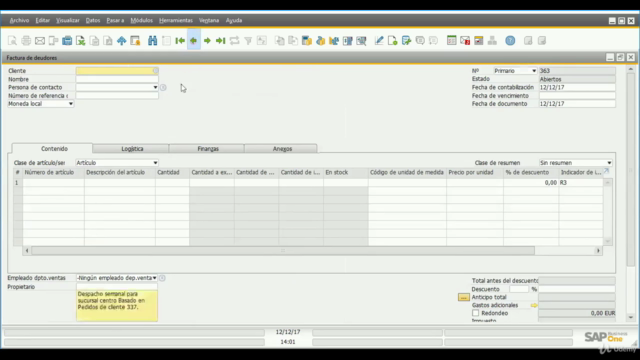Image resolution: width=640 pixels, height=360 pixels.
Task: Click the form vertical scrollbar down arrow
Action: click(x=631, y=317)
